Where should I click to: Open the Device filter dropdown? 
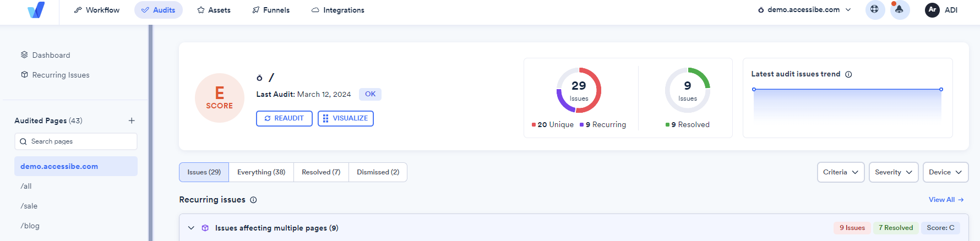(x=945, y=172)
